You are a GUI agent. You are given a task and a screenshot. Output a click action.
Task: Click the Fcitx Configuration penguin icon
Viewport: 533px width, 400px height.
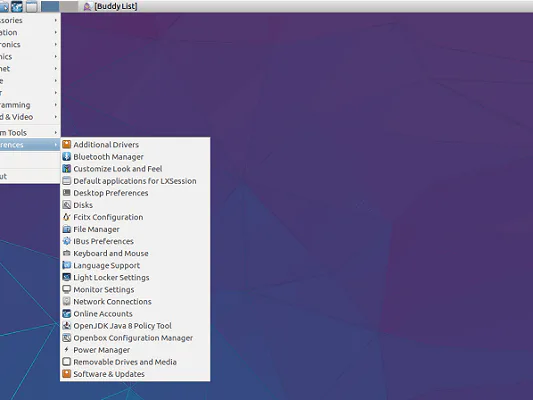[x=67, y=217]
